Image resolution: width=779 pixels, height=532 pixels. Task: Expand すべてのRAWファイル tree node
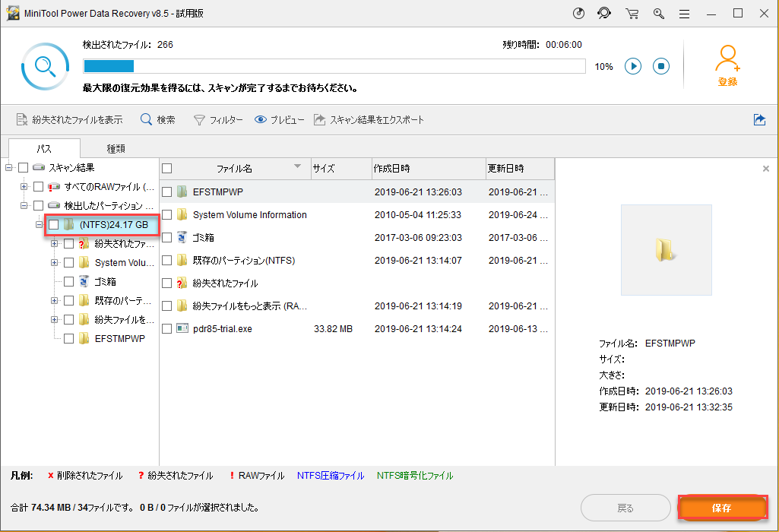24,186
